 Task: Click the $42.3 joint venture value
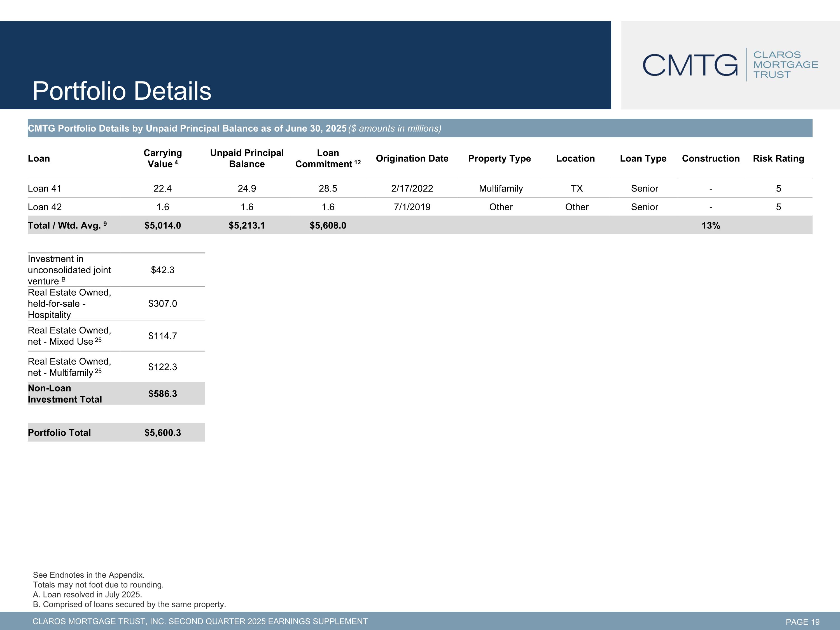coord(162,270)
